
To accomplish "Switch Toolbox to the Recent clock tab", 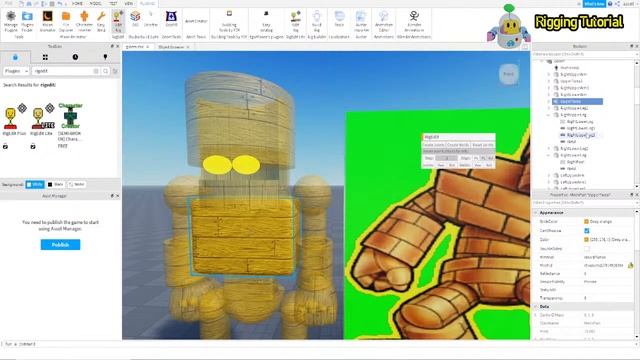I will pos(75,57).
